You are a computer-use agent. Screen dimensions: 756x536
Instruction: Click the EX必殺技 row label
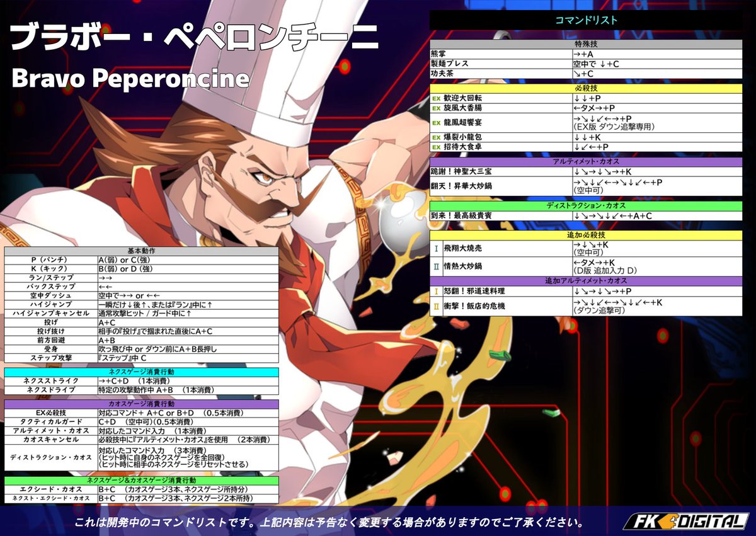(52, 412)
